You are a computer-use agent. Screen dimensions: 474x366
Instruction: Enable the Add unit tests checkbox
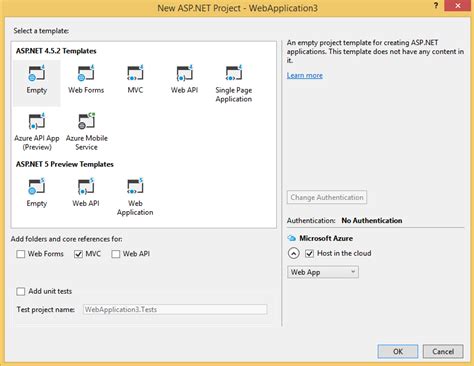point(21,291)
